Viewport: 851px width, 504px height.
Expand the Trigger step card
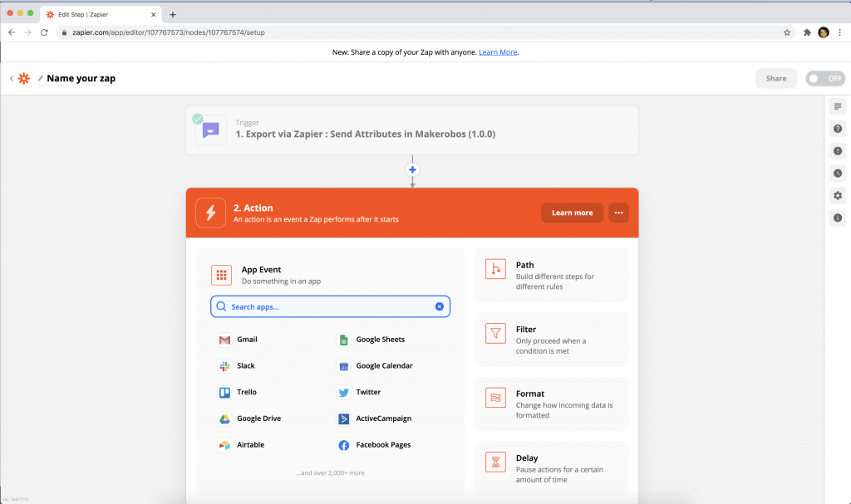pyautogui.click(x=412, y=130)
